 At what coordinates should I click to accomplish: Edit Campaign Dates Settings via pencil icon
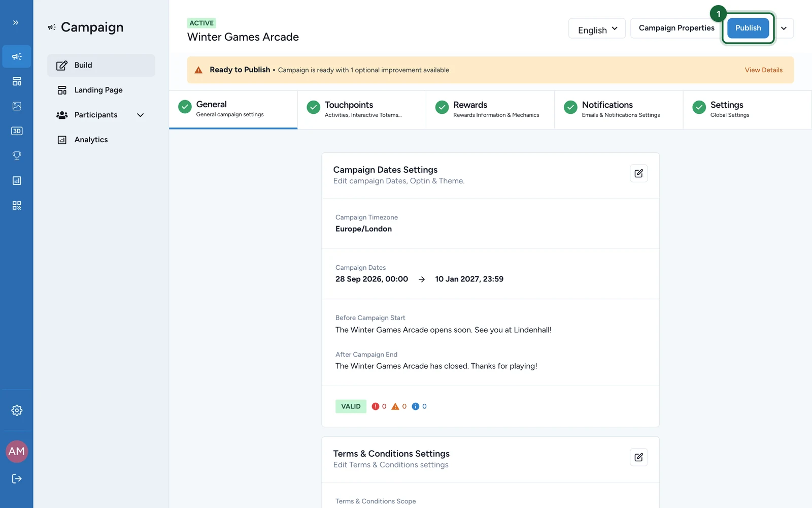tap(638, 173)
